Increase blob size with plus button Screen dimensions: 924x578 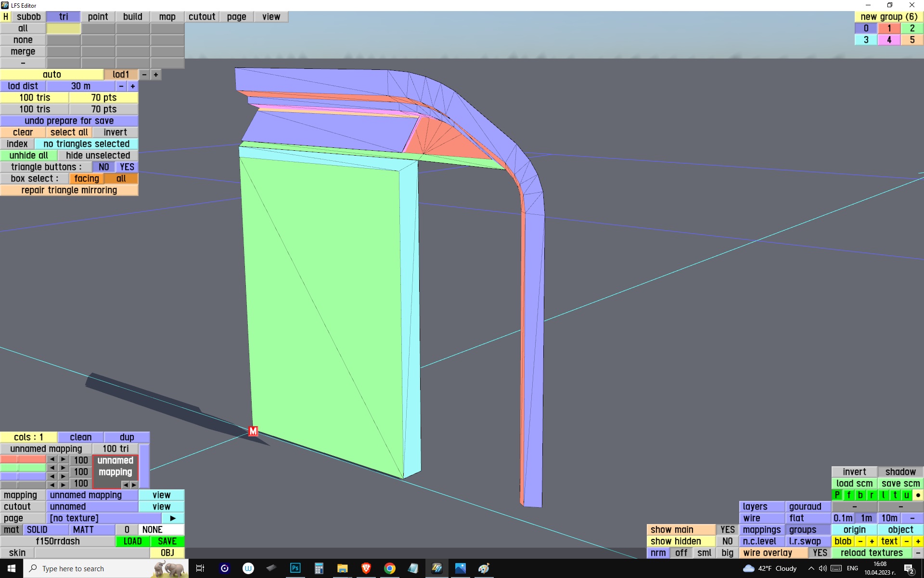click(x=872, y=541)
